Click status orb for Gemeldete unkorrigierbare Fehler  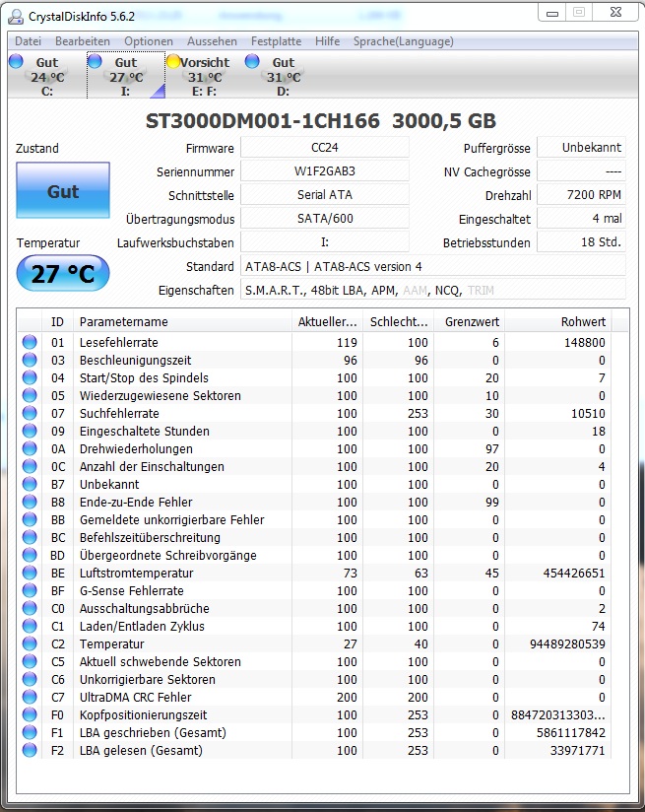tap(30, 519)
